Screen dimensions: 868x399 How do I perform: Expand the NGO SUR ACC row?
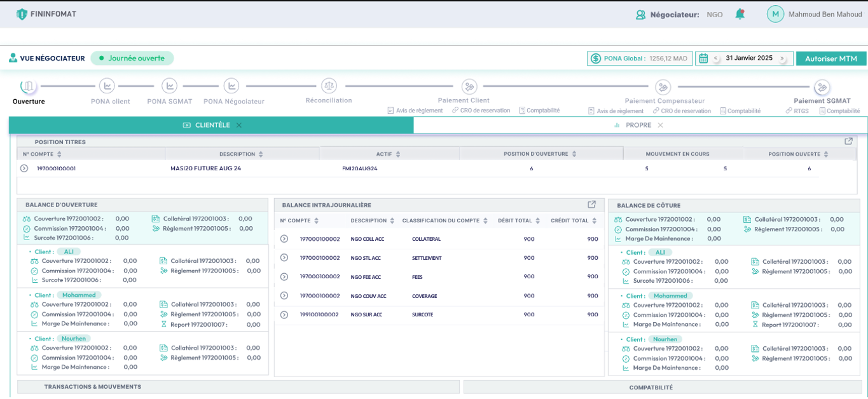(284, 314)
